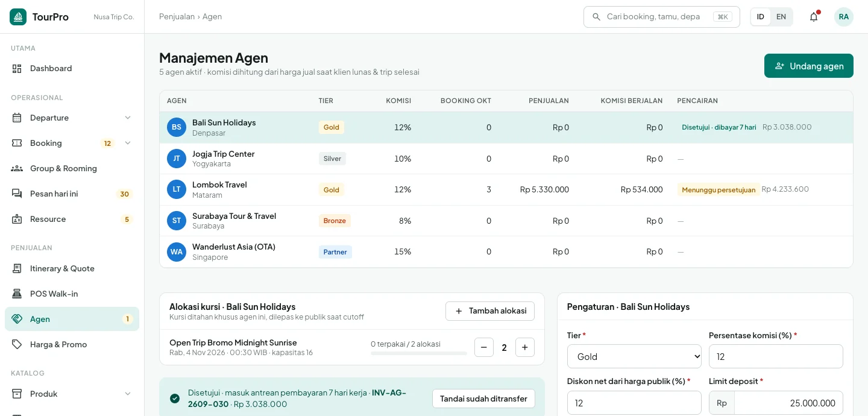This screenshot has height=416, width=868.
Task: Click the Booking count badge 12
Action: click(x=107, y=143)
